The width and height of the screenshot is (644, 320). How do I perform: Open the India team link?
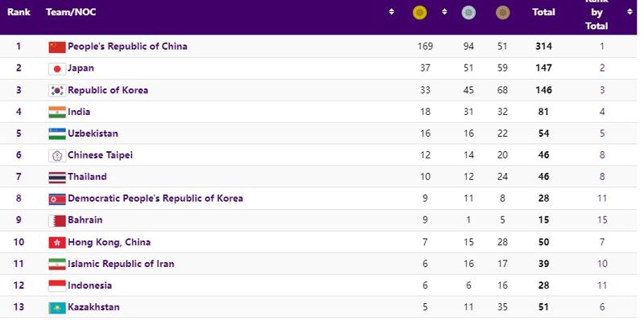pos(79,112)
